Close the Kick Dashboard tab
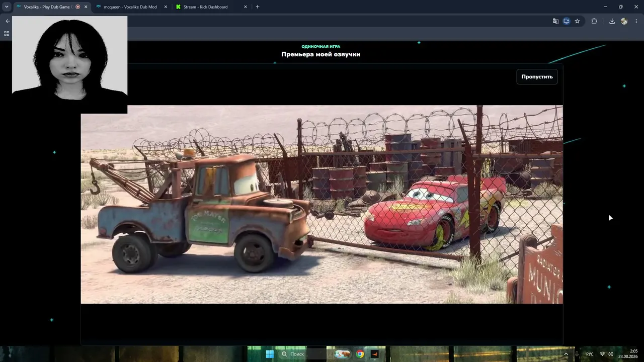 coord(246,7)
